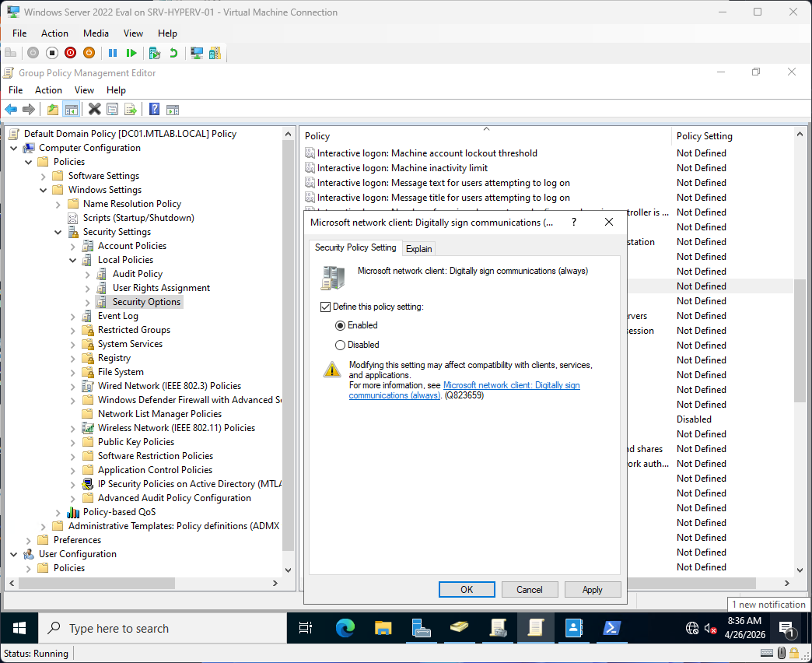
Task: Click the network globe tray icon
Action: point(692,629)
